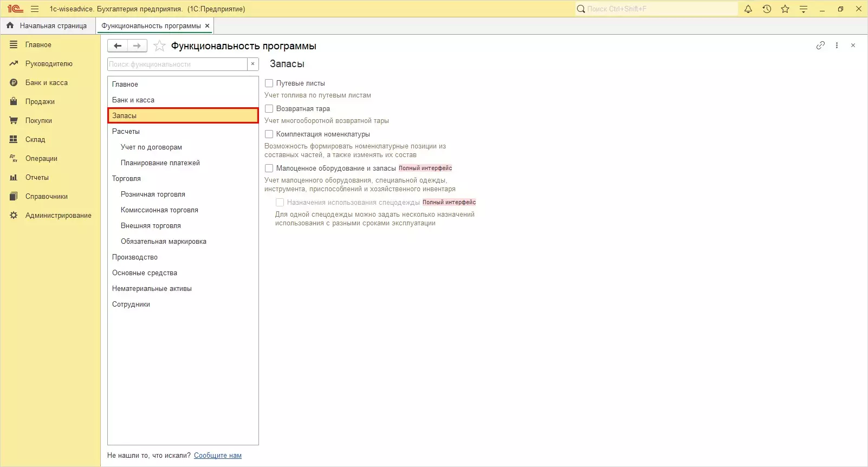Close the form with the X icon
The height and width of the screenshot is (467, 868).
[x=853, y=46]
